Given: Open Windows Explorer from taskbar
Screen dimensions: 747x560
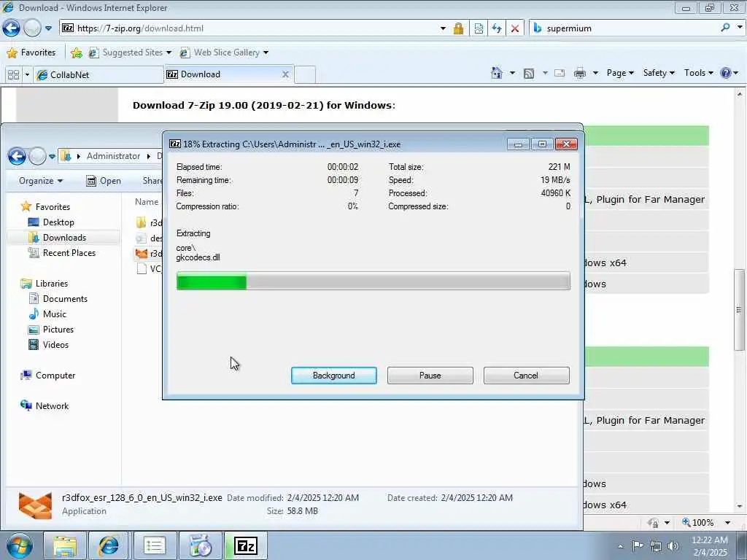Looking at the screenshot, I should coord(65,545).
